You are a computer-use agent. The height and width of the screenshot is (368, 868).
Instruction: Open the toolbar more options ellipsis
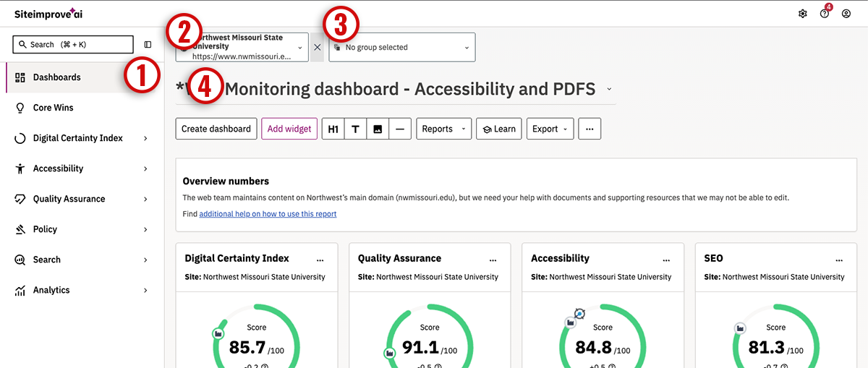(590, 129)
